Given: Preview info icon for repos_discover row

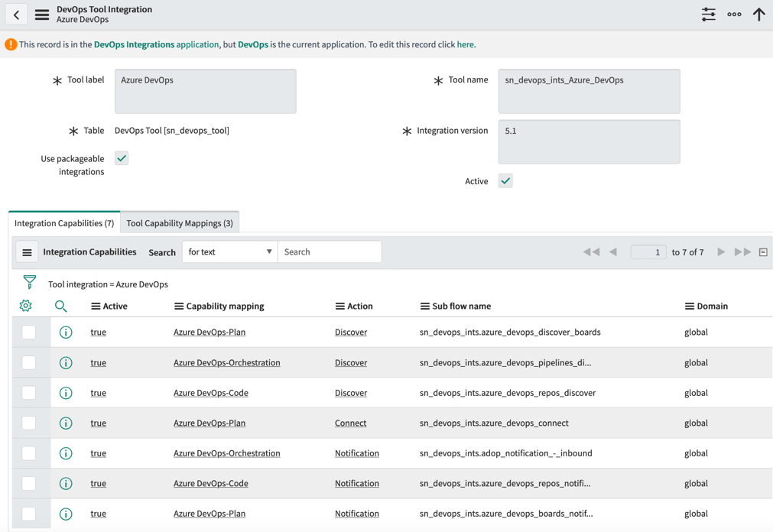Looking at the screenshot, I should click(66, 393).
